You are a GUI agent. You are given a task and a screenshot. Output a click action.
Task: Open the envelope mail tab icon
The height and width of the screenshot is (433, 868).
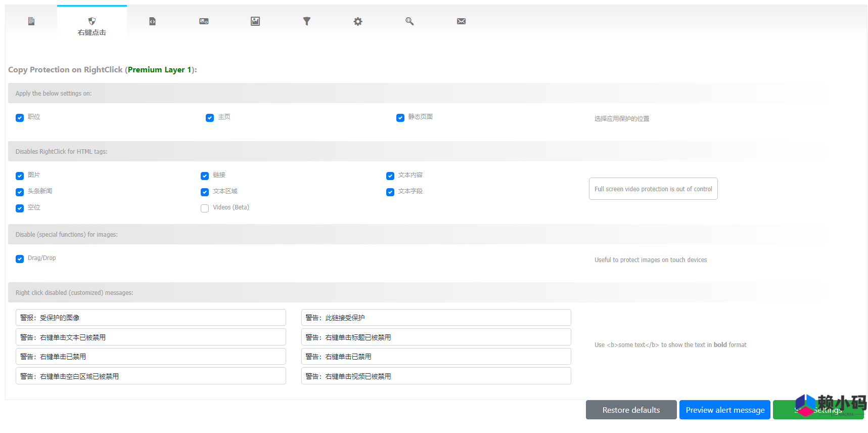click(461, 21)
